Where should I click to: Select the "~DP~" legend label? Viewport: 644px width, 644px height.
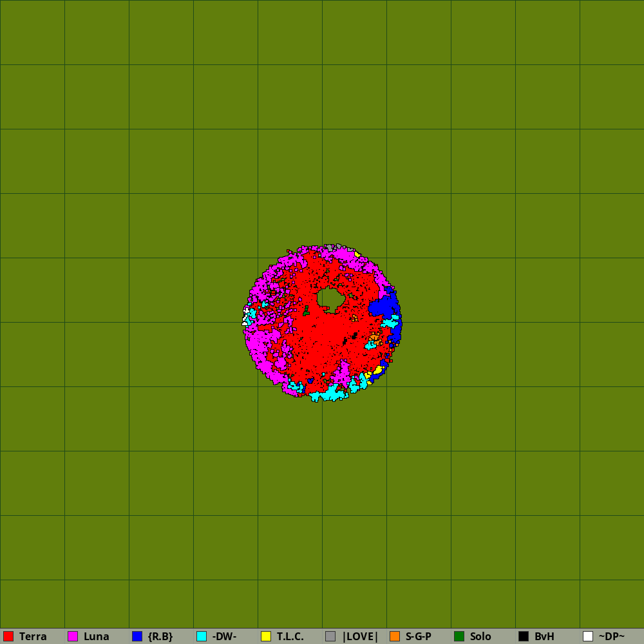(612, 637)
